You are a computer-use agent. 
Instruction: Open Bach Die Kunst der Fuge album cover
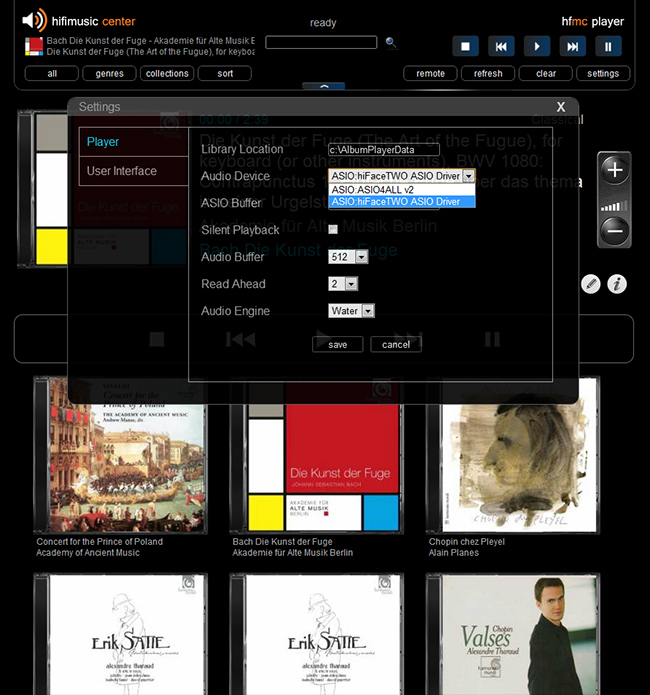pyautogui.click(x=317, y=455)
